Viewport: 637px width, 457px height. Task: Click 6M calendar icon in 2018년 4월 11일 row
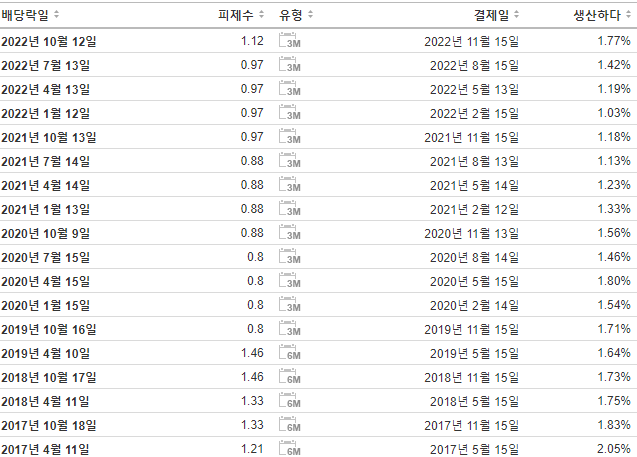click(290, 400)
